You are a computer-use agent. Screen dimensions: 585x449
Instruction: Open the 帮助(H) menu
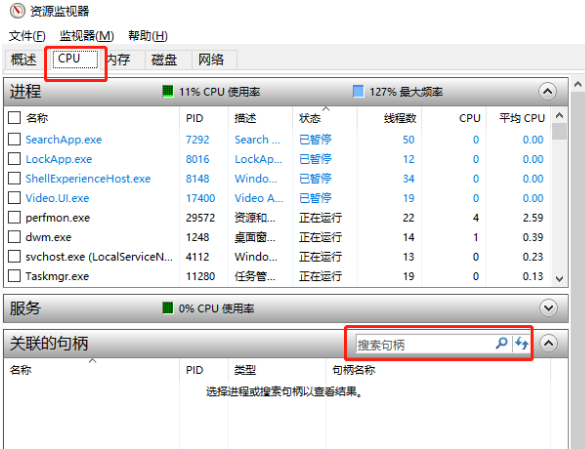(148, 36)
